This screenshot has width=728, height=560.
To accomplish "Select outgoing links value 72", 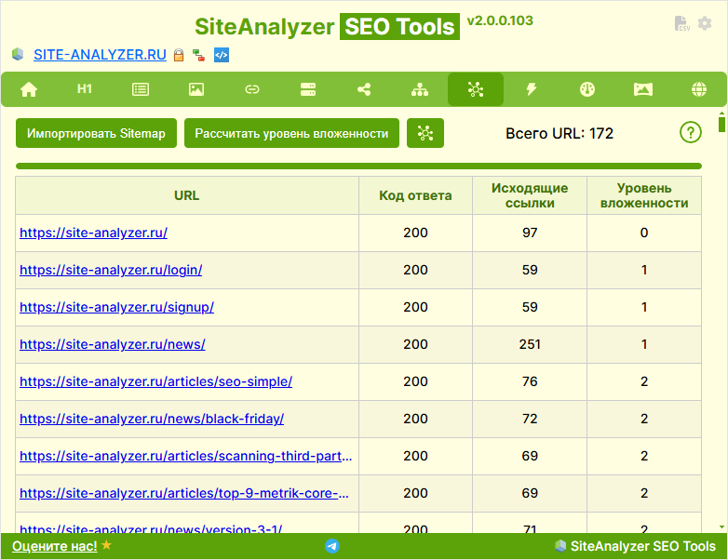I will pyautogui.click(x=530, y=419).
